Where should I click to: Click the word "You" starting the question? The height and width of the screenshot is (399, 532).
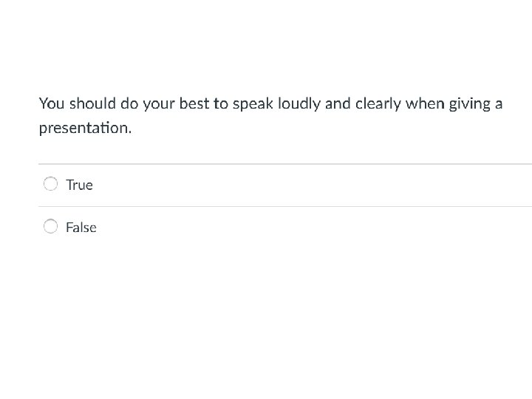tap(52, 103)
